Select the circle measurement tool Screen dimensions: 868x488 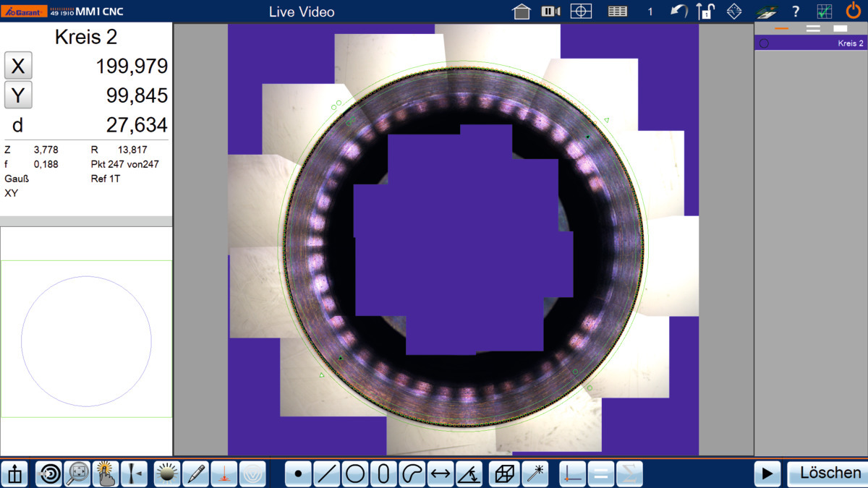click(x=354, y=474)
